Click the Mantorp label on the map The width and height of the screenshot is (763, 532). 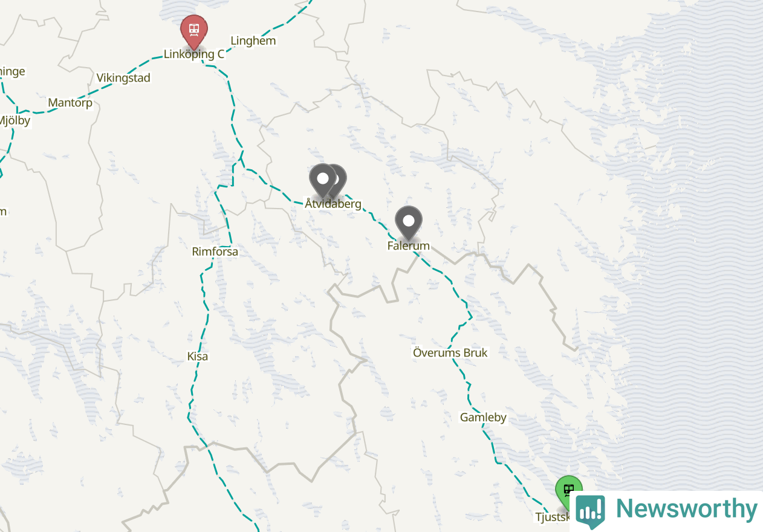point(70,103)
